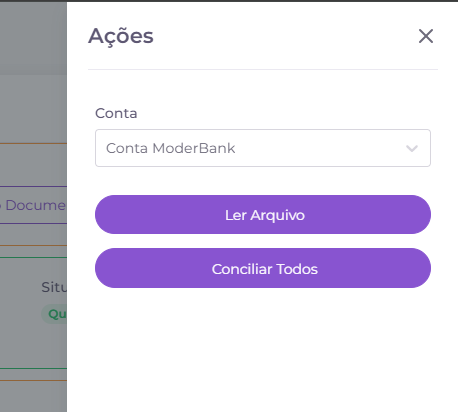Click the empty panel area below Conciliar Todos
The width and height of the screenshot is (458, 412).
pyautogui.click(x=263, y=348)
